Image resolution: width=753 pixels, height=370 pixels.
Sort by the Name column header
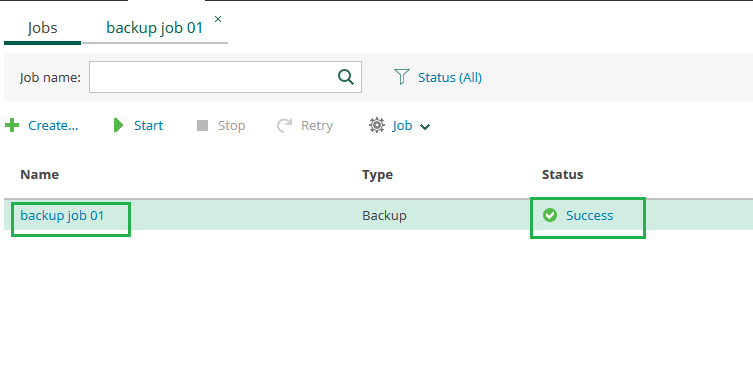(39, 174)
